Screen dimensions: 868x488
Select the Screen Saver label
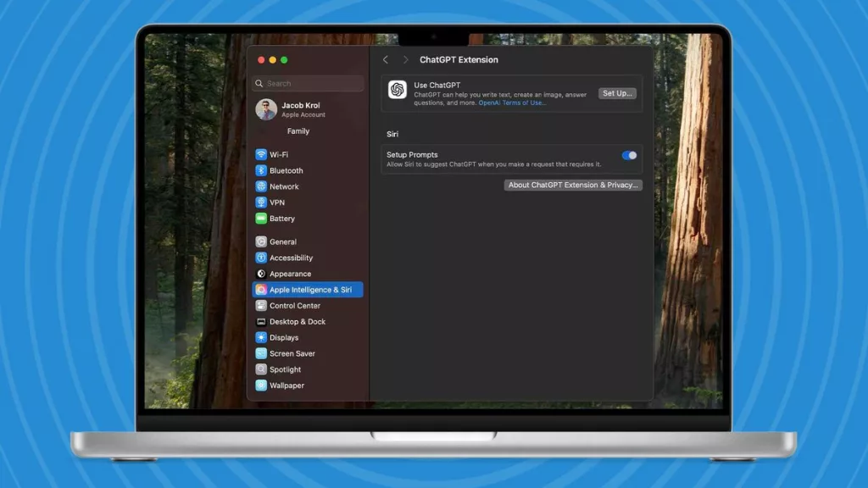point(292,353)
